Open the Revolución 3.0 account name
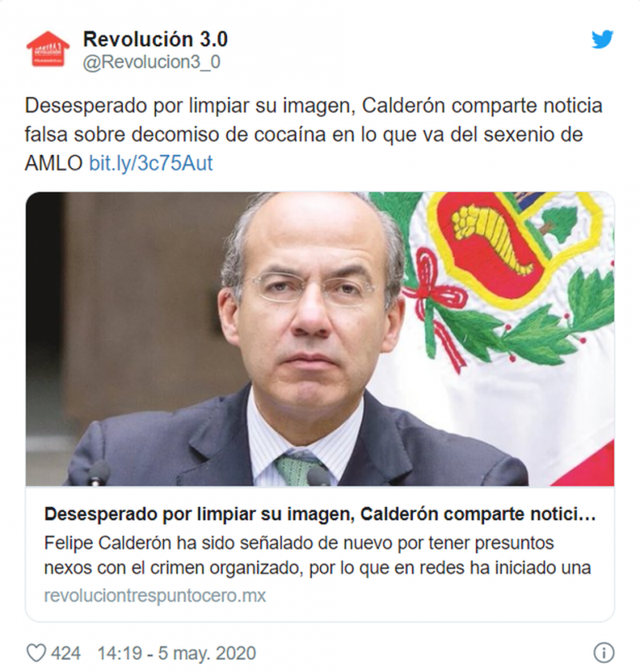 point(155,39)
